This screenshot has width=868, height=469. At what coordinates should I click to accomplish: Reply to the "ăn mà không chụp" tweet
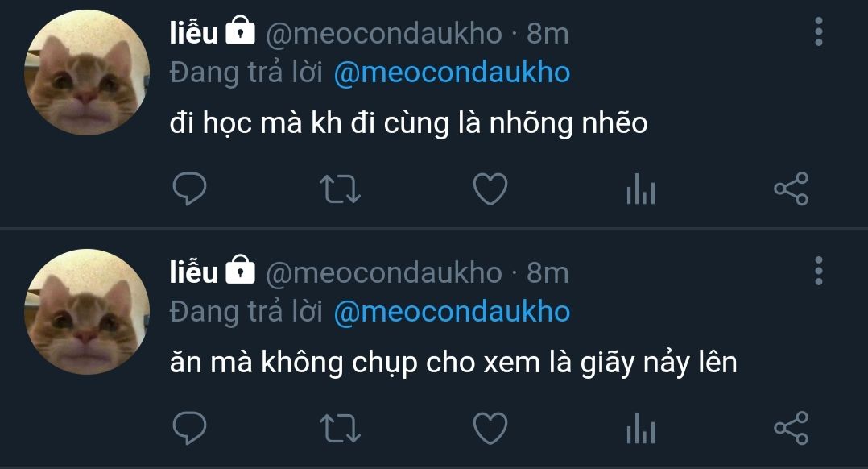click(189, 428)
